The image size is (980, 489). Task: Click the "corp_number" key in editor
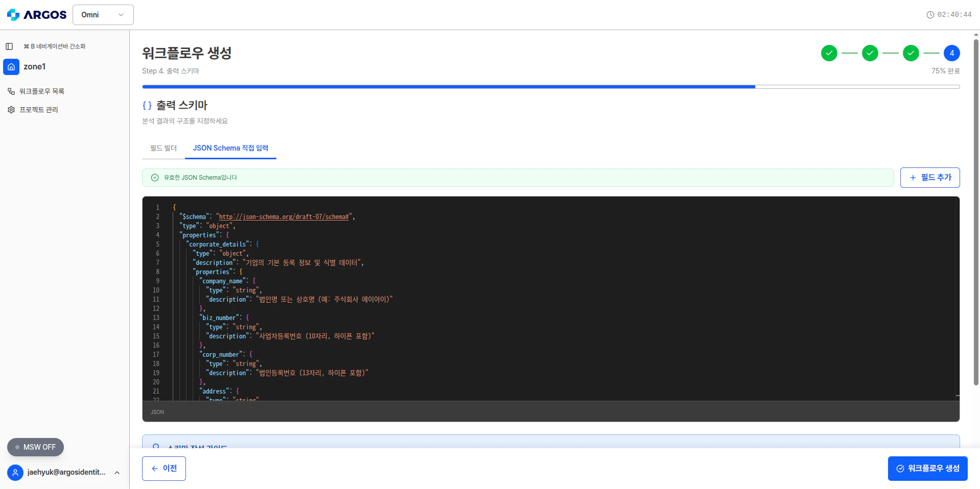[x=221, y=355]
